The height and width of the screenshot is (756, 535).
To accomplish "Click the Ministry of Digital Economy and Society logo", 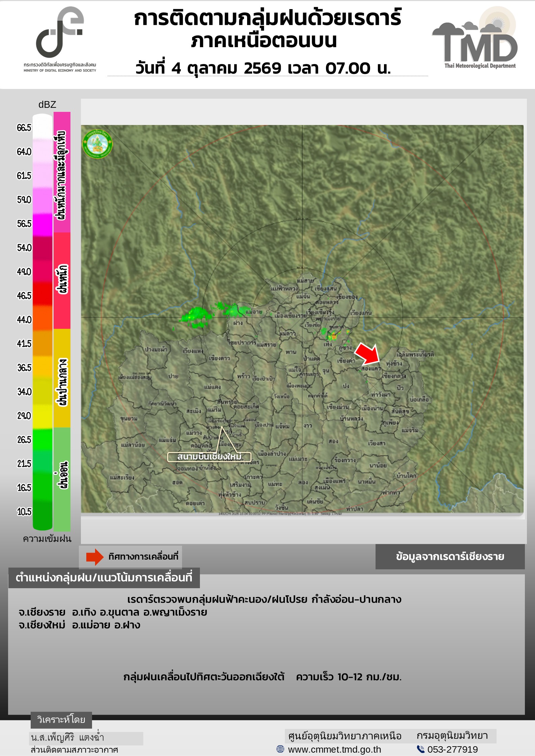I will [60, 39].
